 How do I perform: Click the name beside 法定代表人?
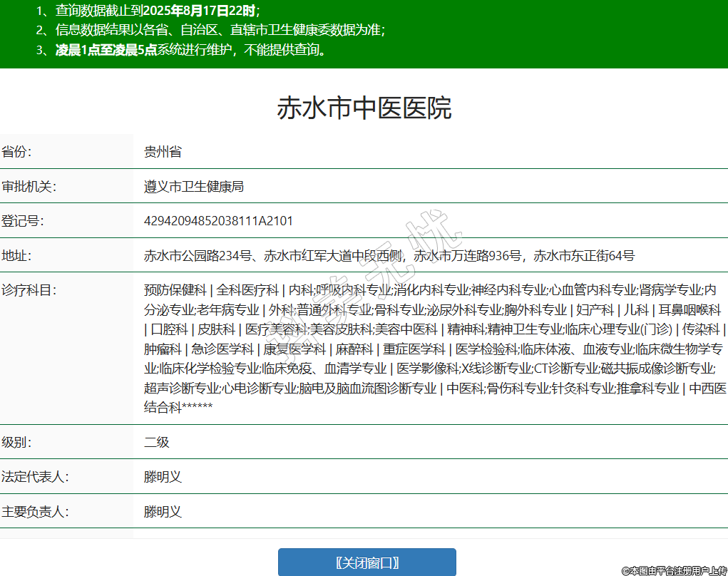pos(163,477)
